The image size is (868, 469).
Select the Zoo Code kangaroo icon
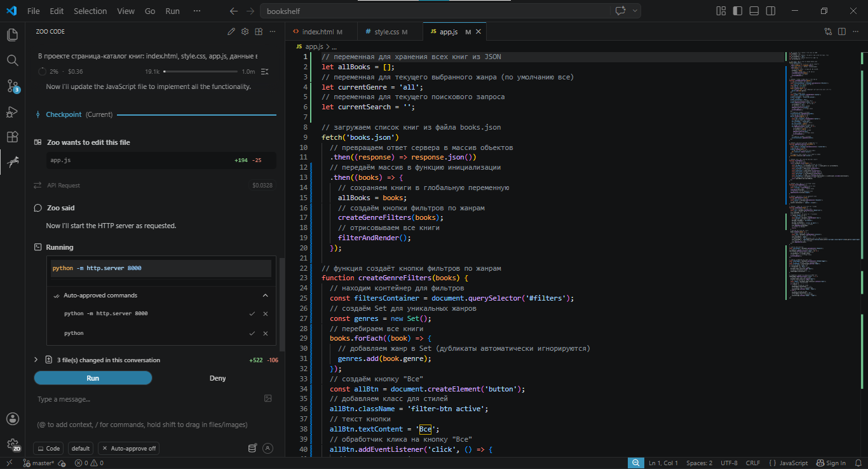(12, 163)
